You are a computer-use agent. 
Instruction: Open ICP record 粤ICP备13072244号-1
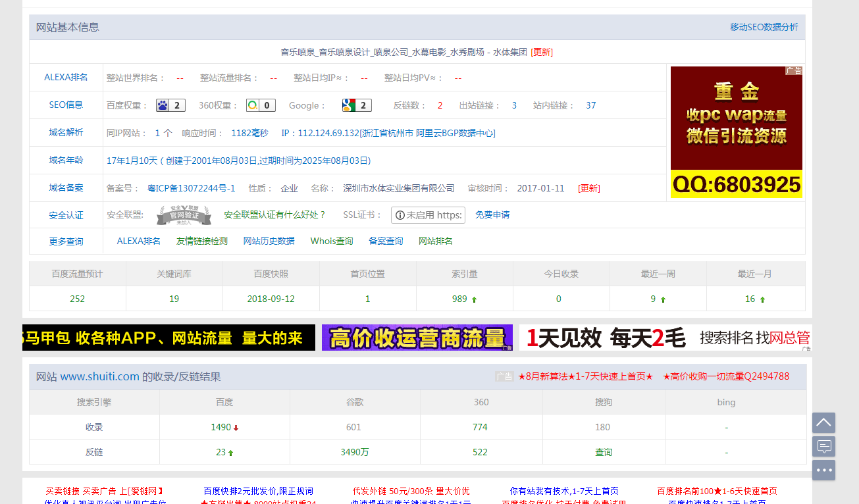(191, 188)
